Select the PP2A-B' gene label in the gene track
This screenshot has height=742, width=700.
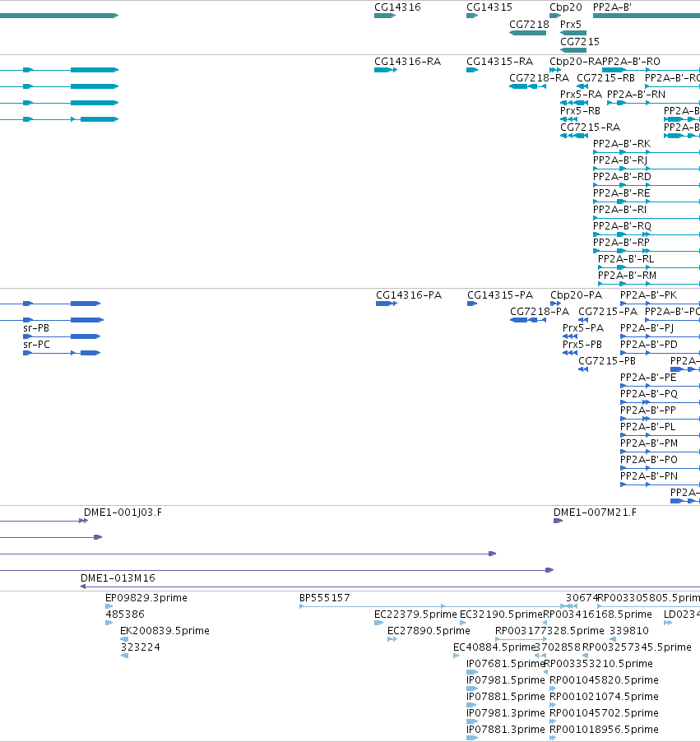[x=612, y=7]
